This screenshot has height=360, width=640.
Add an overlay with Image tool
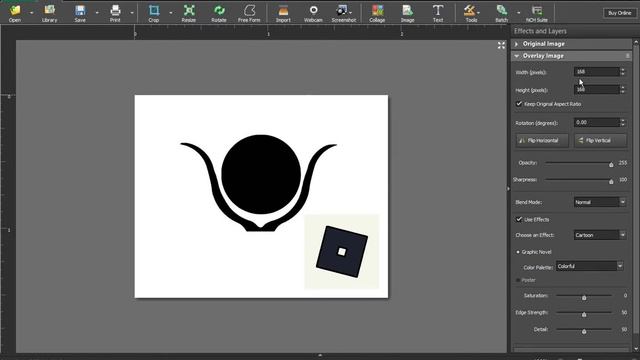click(x=407, y=13)
